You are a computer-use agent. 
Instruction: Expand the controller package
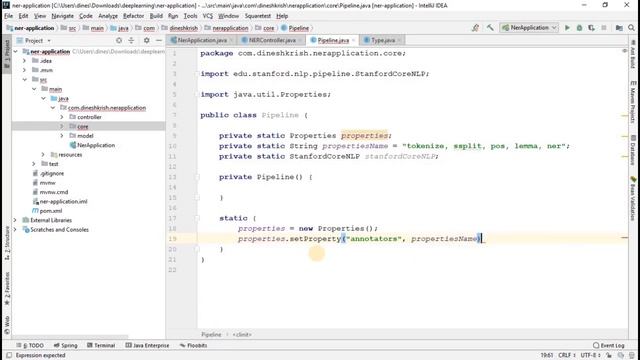[x=62, y=117]
